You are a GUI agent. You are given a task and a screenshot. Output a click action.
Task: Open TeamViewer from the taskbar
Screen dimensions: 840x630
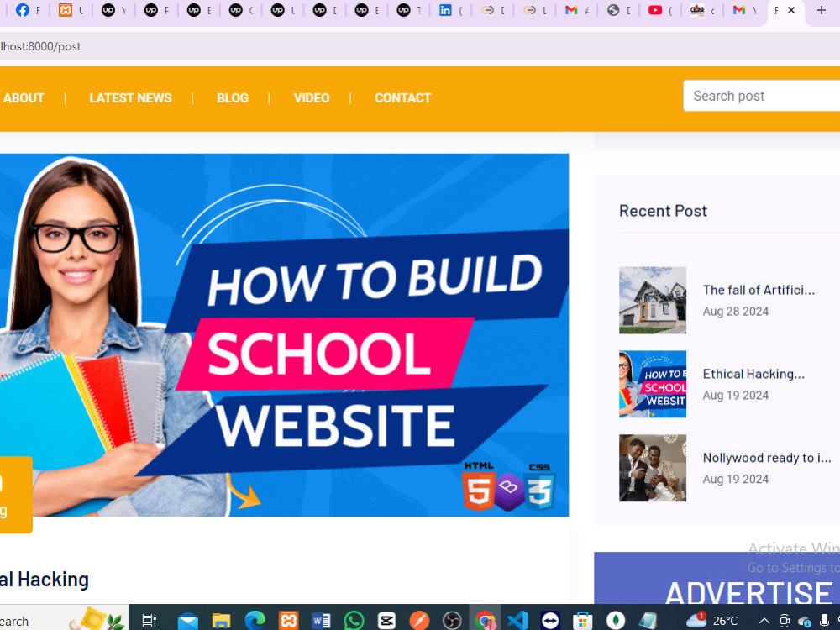pyautogui.click(x=550, y=621)
